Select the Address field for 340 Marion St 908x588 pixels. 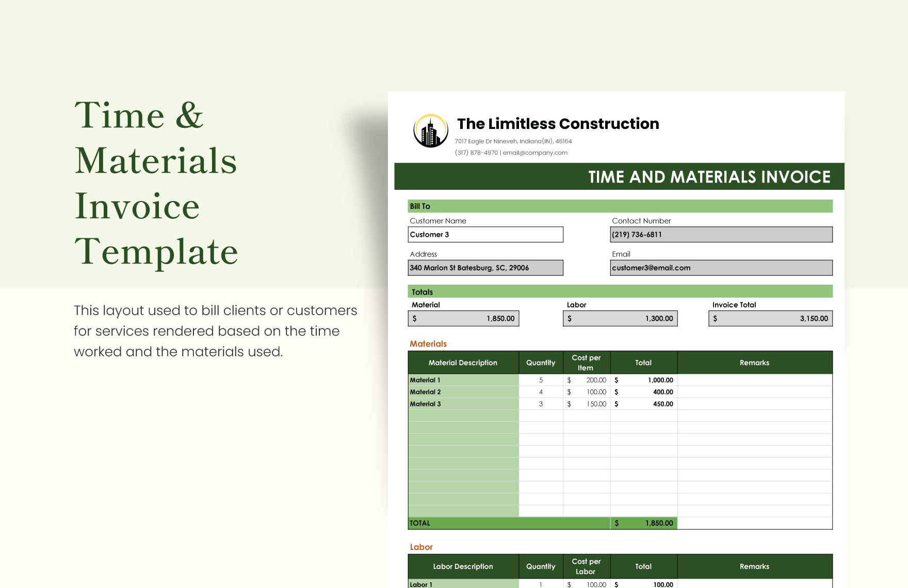click(x=485, y=268)
